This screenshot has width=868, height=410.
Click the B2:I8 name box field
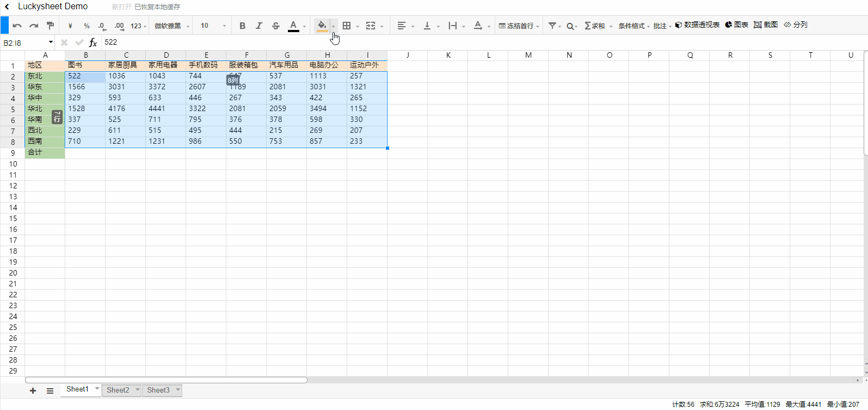24,42
